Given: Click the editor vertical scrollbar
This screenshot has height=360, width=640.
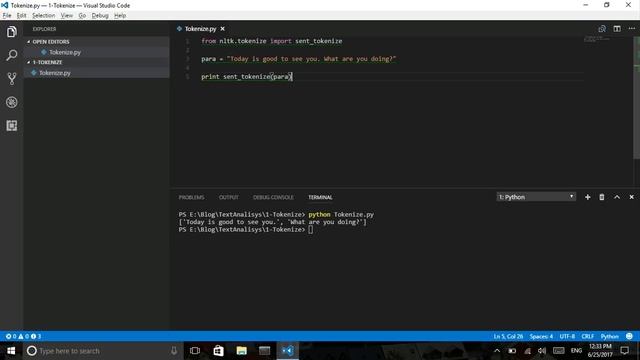Looking at the screenshot, I should 636,98.
